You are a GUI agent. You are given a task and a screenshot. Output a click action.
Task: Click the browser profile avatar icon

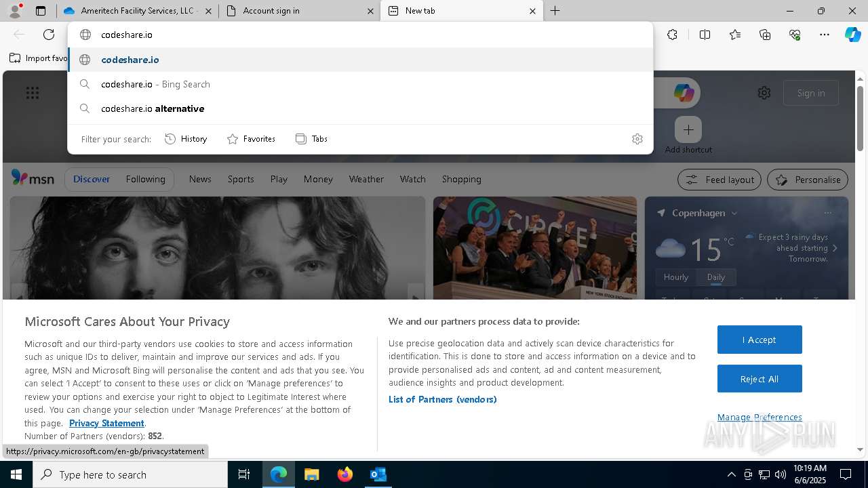click(x=15, y=11)
